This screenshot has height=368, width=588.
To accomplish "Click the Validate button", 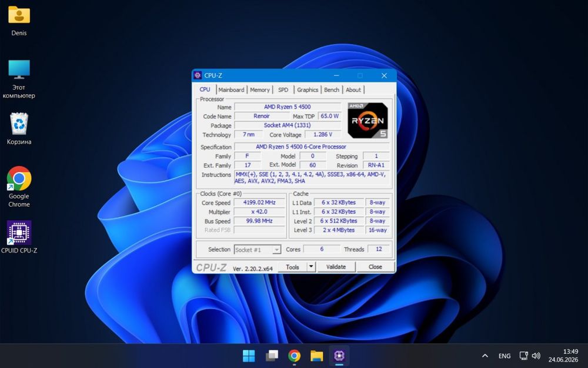I will [336, 267].
